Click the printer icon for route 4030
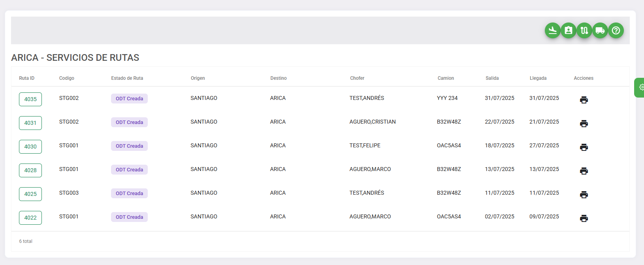The width and height of the screenshot is (644, 265). (x=584, y=147)
